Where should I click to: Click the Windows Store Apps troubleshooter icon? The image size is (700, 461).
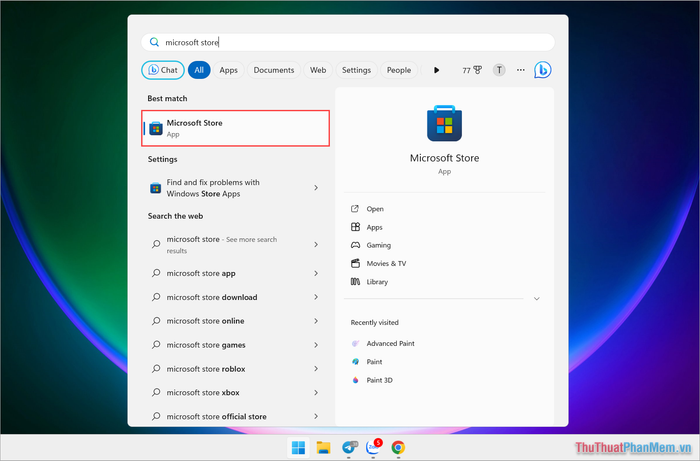(155, 188)
